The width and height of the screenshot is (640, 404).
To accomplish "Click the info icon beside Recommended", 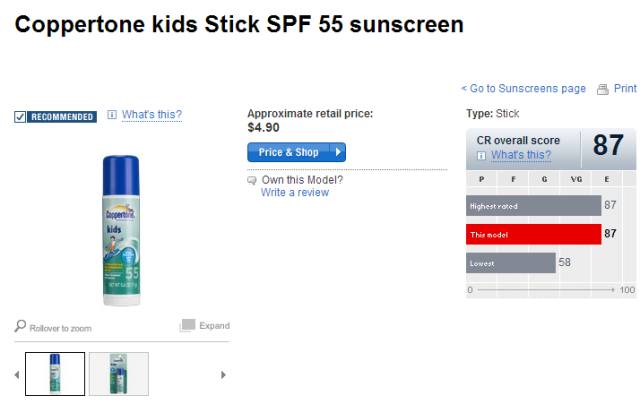I will click(112, 115).
